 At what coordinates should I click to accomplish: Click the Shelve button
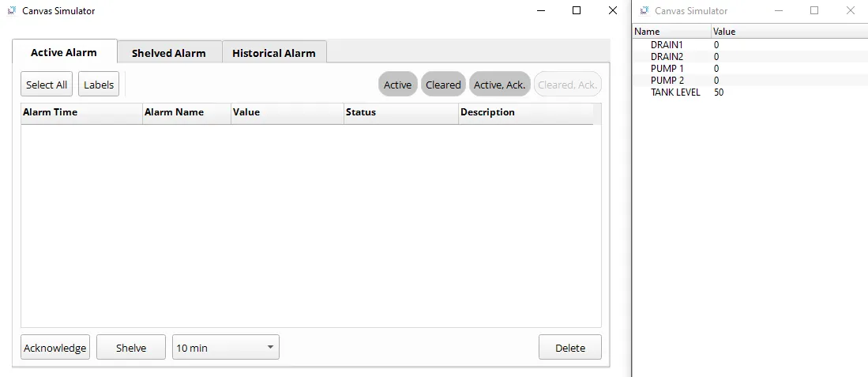point(131,347)
